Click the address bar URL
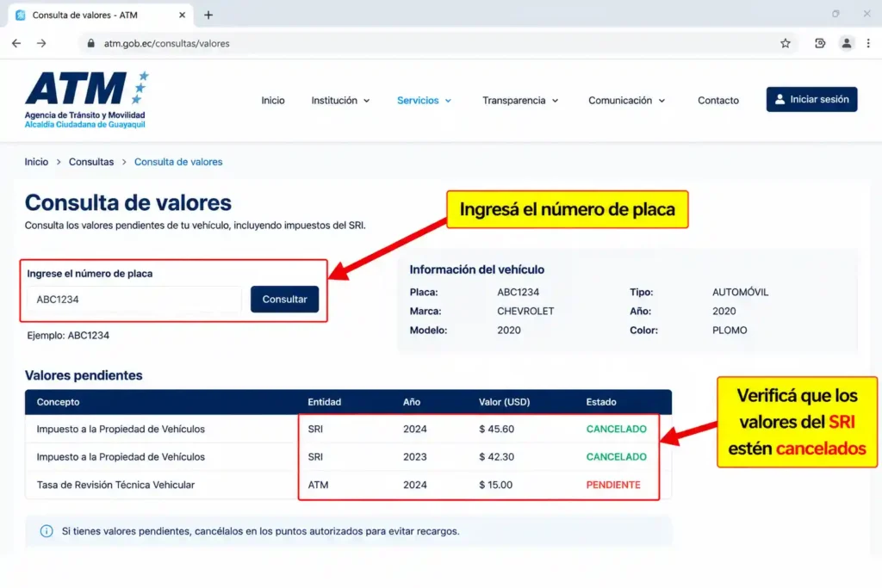This screenshot has width=882, height=588. tap(166, 43)
